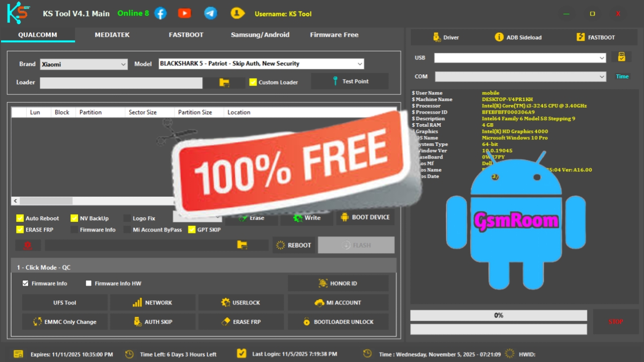Open the Telegram channel icon
Viewport: 644px width, 362px height.
[x=211, y=14]
